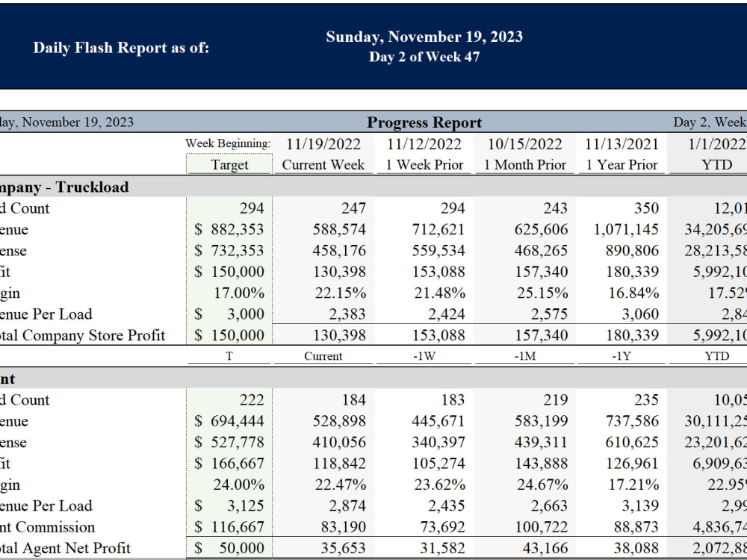This screenshot has width=747, height=560.
Task: Click Truckload revenue per load 2,383
Action: 347,314
